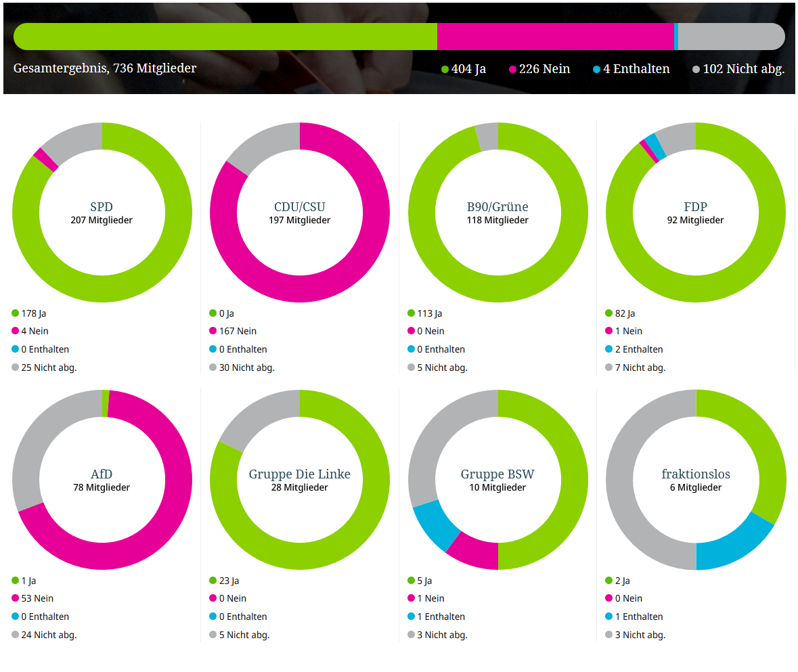Click the FDP donut chart title

696,206
